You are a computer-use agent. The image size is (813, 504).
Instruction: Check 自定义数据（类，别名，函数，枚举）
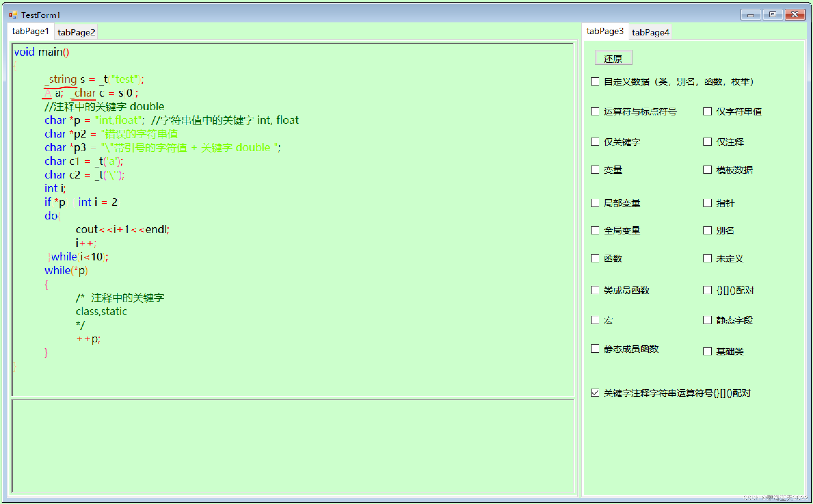[x=595, y=81]
